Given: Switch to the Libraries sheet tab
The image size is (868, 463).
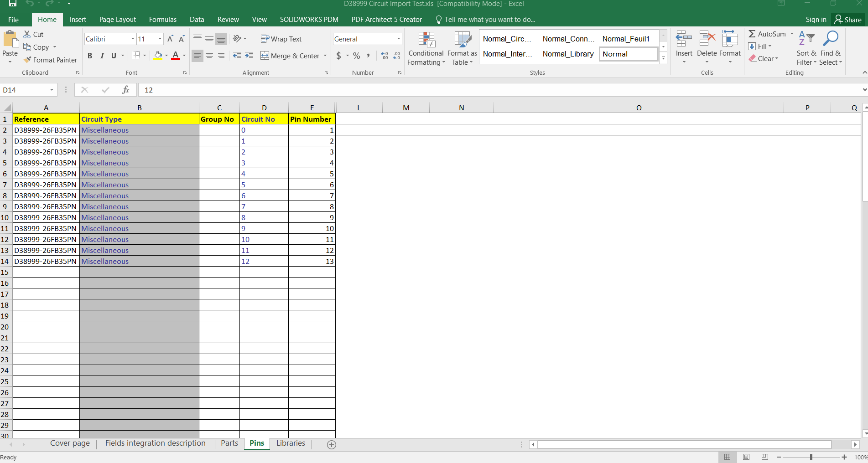Looking at the screenshot, I should (x=291, y=443).
